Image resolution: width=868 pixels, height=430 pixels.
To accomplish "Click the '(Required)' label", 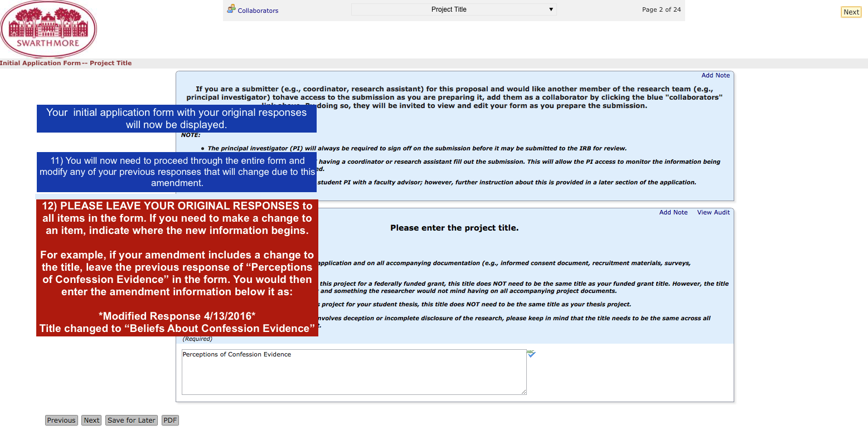I will 197,339.
